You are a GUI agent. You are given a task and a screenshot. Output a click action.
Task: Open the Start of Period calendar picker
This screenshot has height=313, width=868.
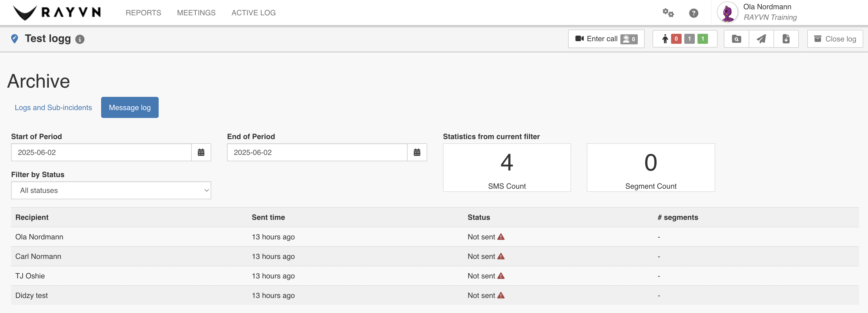201,152
